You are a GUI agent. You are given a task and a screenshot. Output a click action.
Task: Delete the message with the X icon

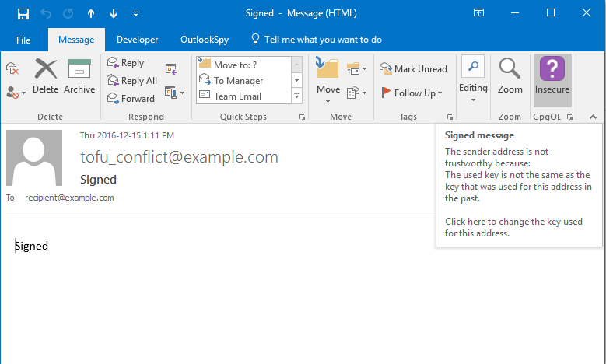[x=46, y=75]
